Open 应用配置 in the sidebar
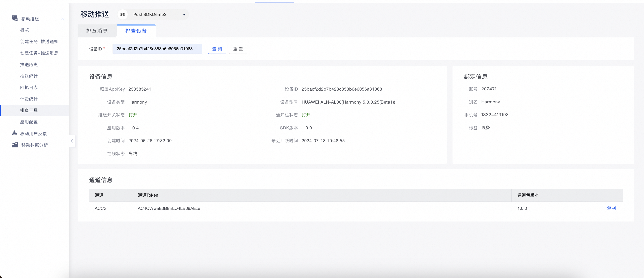This screenshot has height=278, width=644. pos(29,122)
